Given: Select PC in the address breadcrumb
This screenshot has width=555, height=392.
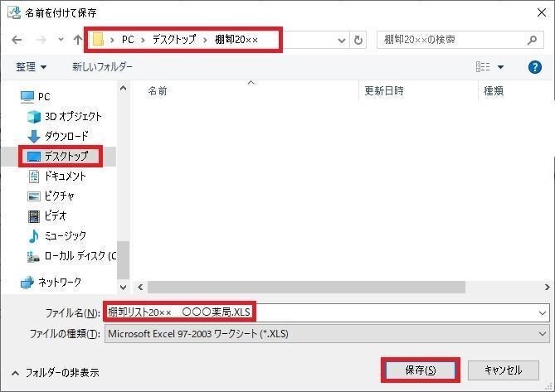Looking at the screenshot, I should [x=128, y=40].
